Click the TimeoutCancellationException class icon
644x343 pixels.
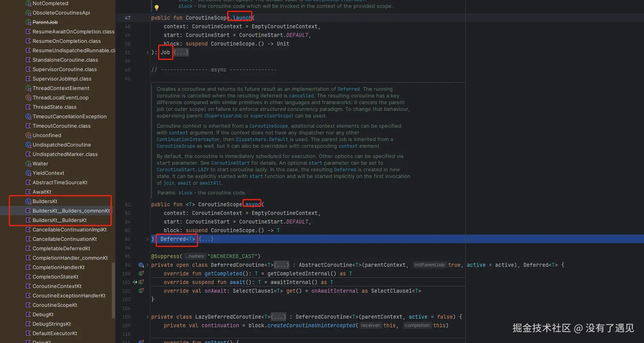pos(28,116)
